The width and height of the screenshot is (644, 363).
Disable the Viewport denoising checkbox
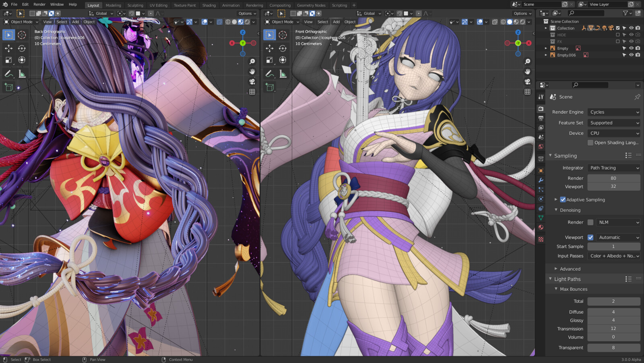[590, 237]
